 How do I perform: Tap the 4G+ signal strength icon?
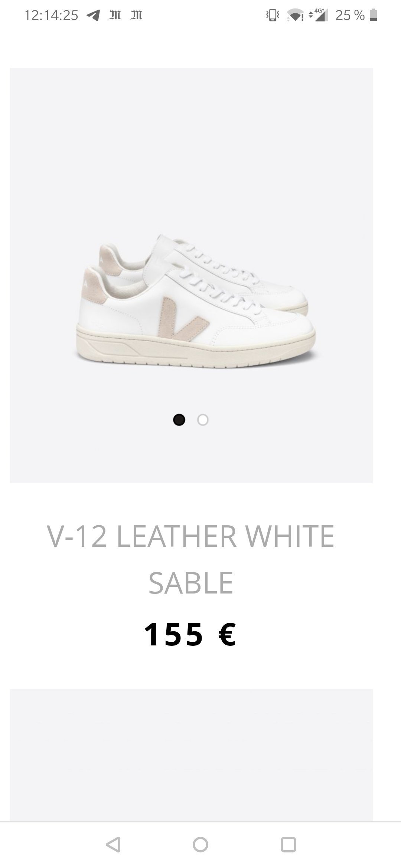pyautogui.click(x=319, y=15)
